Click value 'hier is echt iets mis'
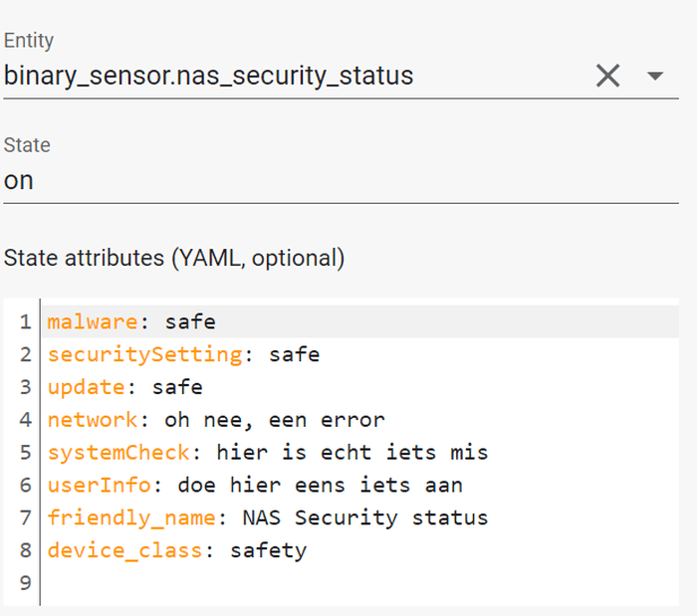697x616 pixels. click(352, 453)
